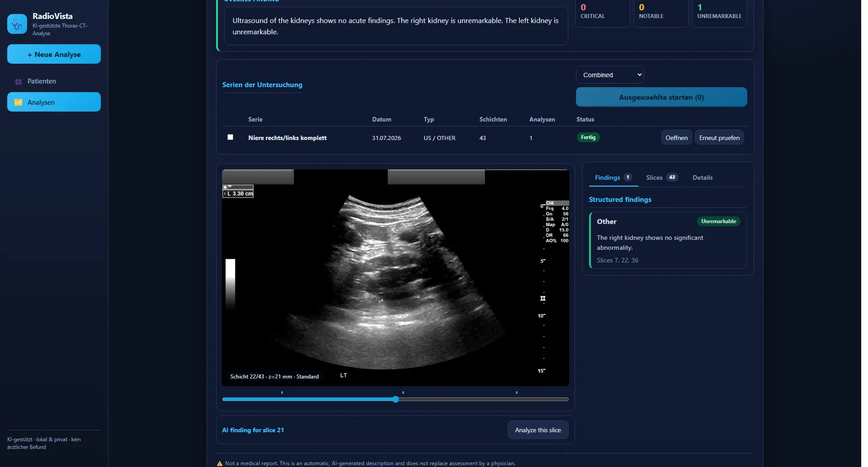Click the Schichten column header
The width and height of the screenshot is (868, 467).
tap(493, 119)
